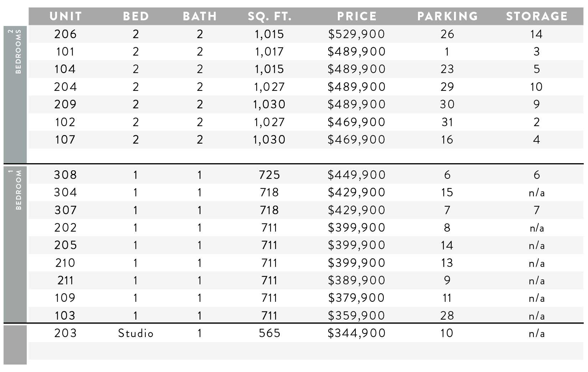Select unit 103 row
The height and width of the screenshot is (372, 588).
point(306,316)
